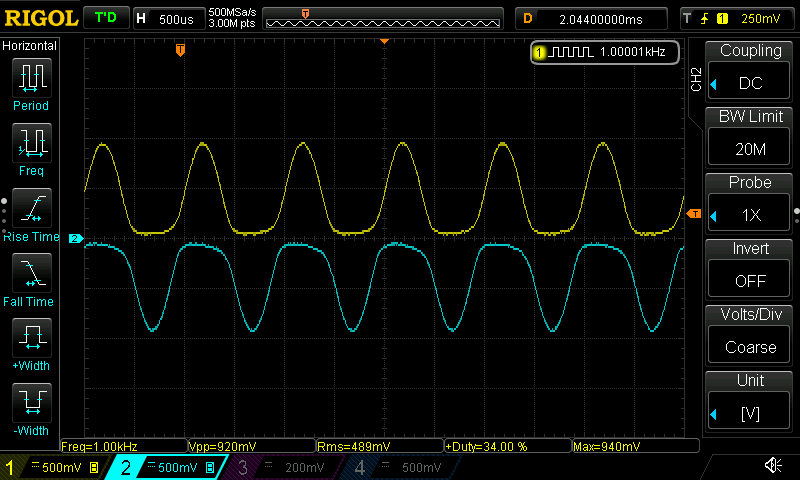Click the CH2 ground reference marker

point(76,238)
